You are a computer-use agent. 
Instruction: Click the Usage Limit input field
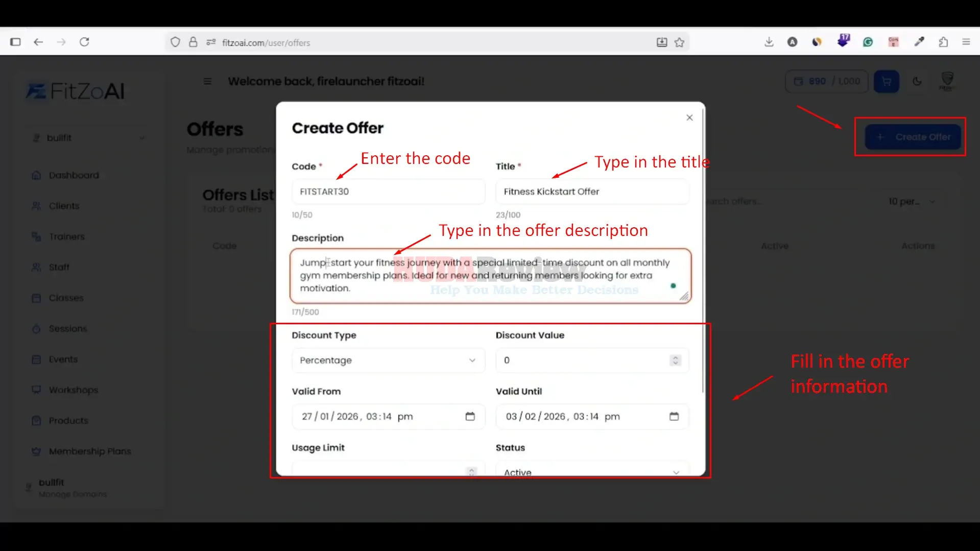pyautogui.click(x=388, y=470)
